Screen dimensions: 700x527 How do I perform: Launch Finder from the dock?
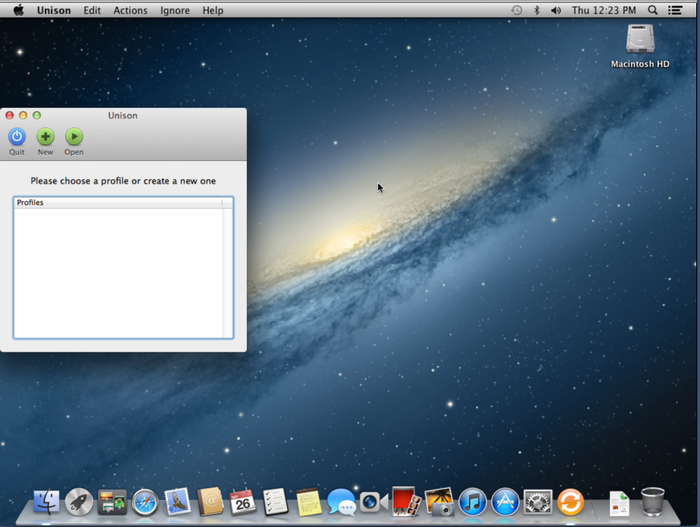pyautogui.click(x=46, y=501)
